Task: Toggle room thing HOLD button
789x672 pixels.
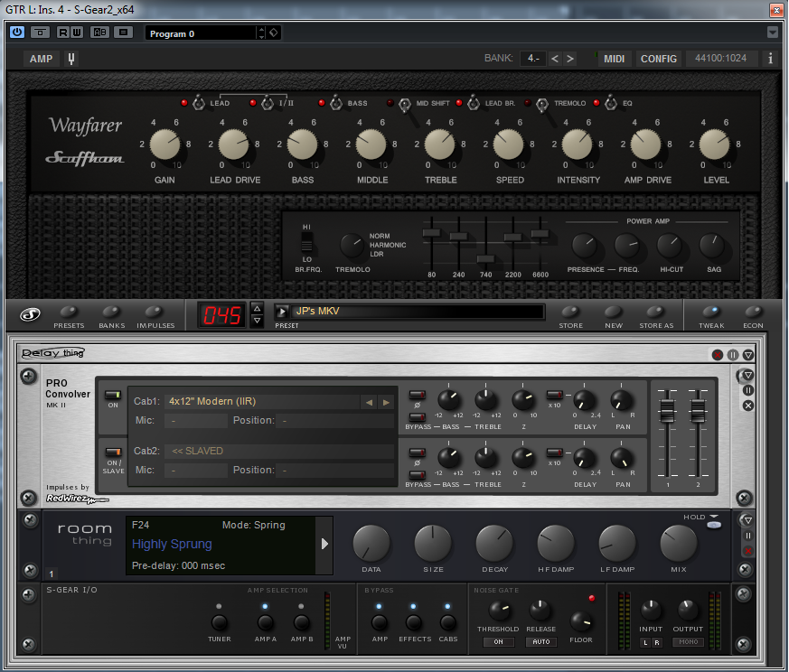Action: [x=713, y=525]
